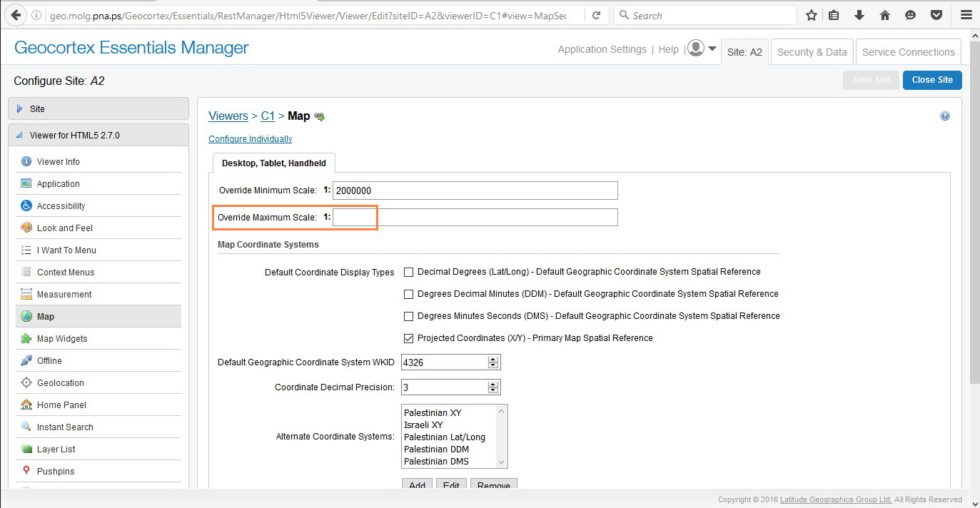
Task: Reload the page with refresh icon
Action: 597,15
